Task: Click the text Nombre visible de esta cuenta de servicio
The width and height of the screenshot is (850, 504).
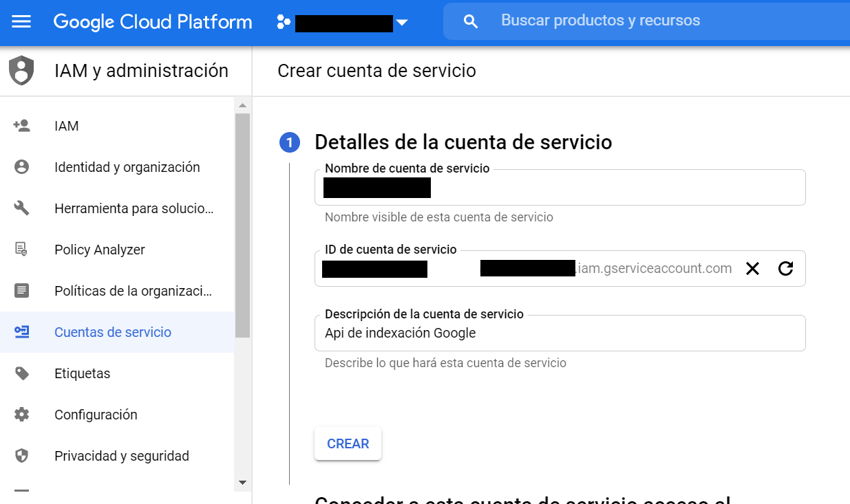Action: 439,217
